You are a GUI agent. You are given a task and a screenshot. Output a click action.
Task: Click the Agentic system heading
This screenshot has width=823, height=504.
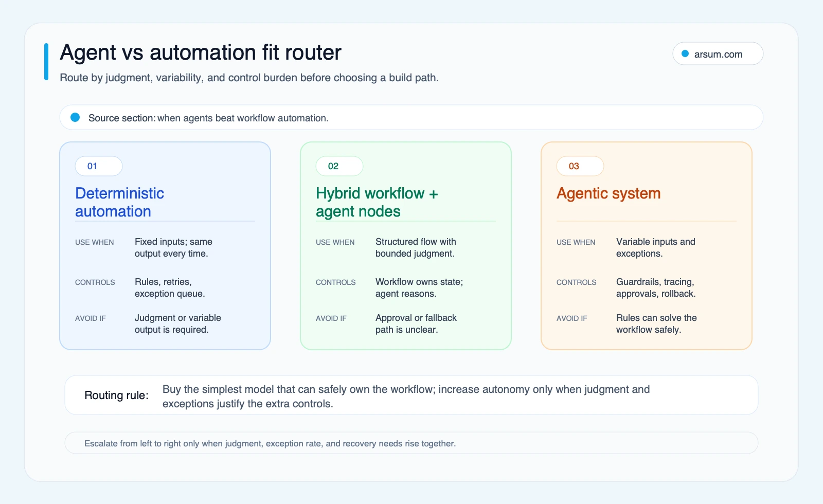(x=609, y=193)
